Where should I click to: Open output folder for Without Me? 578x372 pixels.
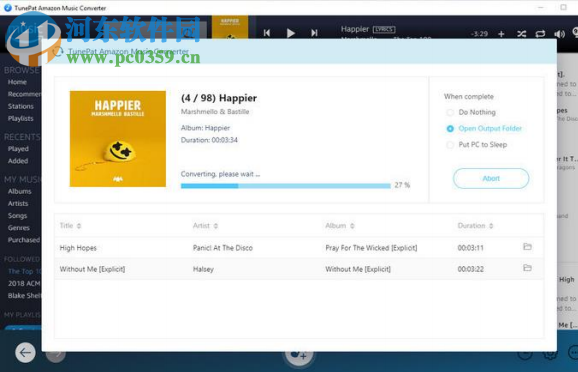coord(527,268)
